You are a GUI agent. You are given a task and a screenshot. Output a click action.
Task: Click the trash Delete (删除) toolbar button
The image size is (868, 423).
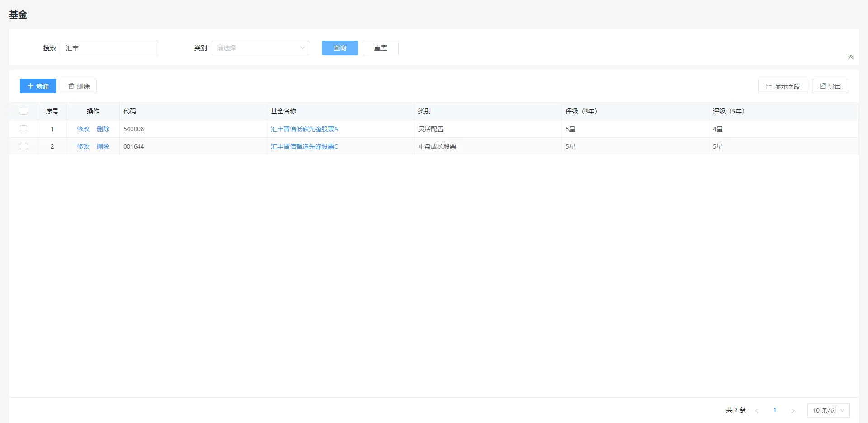pos(79,86)
